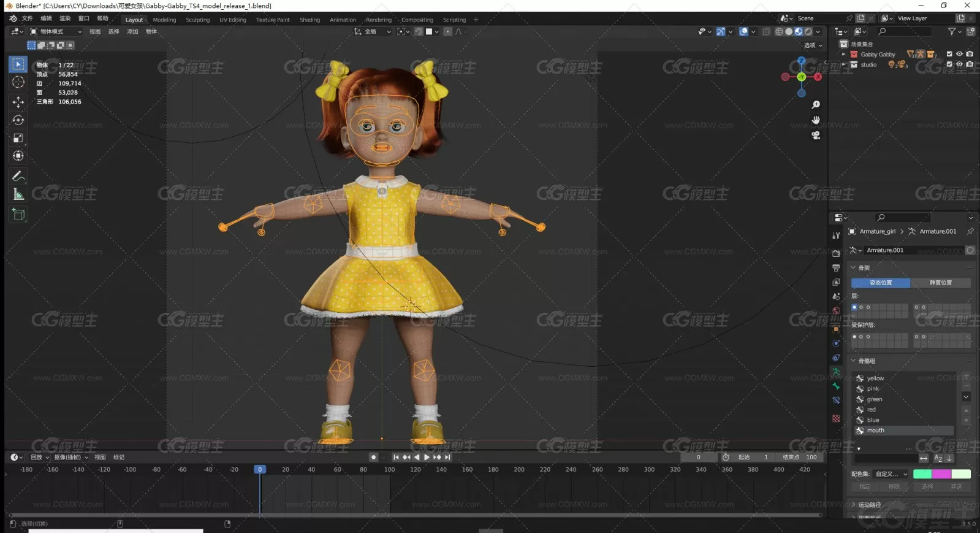Open the Output properties tab
The height and width of the screenshot is (533, 980).
[836, 268]
